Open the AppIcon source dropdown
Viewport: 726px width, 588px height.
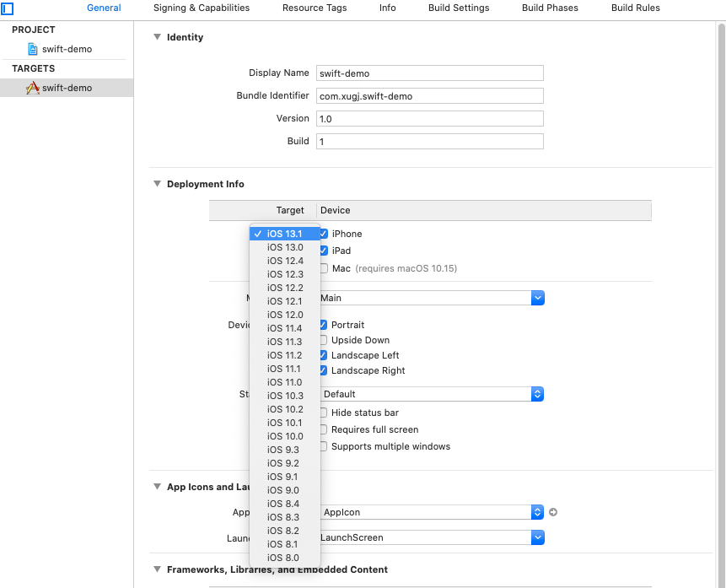click(x=537, y=512)
